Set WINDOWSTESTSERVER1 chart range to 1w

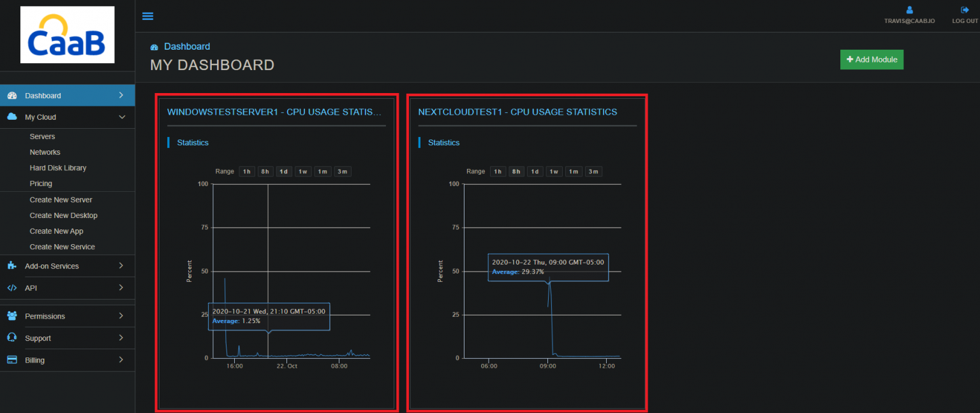303,171
